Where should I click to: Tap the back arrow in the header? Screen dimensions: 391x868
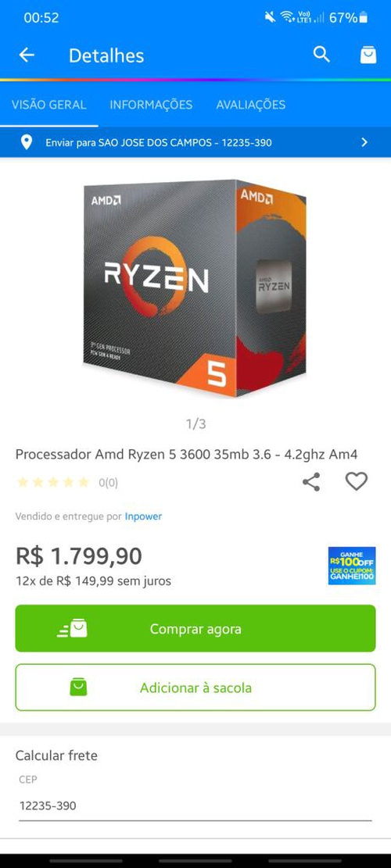tap(26, 55)
